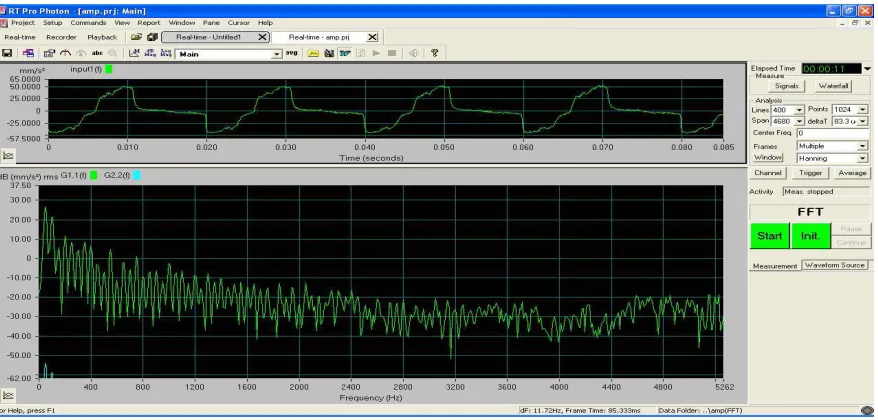
Task: Open the Points dropdown showing 1024
Action: tap(862, 110)
